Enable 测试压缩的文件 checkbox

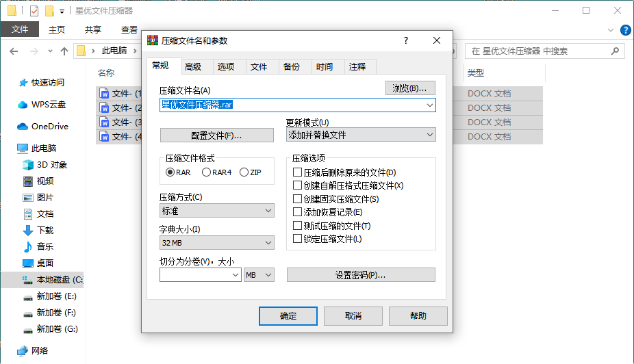(x=297, y=225)
